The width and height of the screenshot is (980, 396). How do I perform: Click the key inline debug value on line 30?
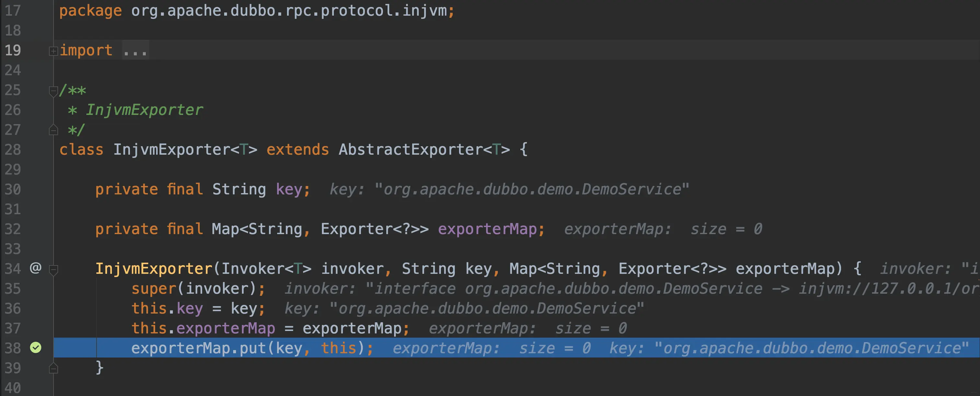coord(509,189)
